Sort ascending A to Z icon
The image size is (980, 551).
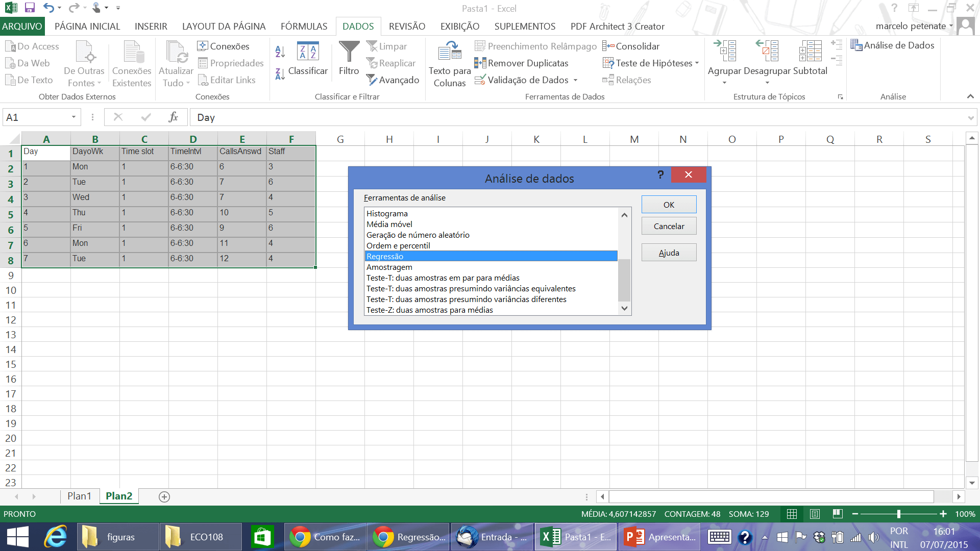[x=280, y=52]
